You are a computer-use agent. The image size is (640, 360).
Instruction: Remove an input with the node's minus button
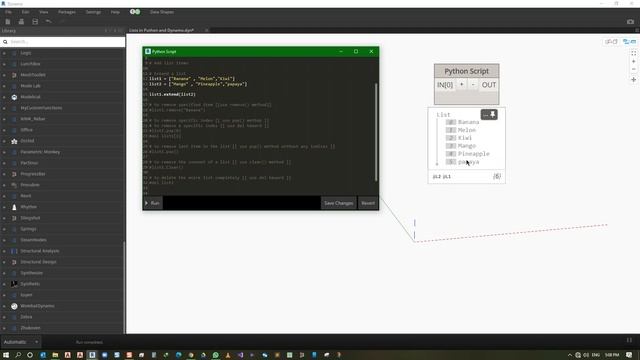pos(473,84)
